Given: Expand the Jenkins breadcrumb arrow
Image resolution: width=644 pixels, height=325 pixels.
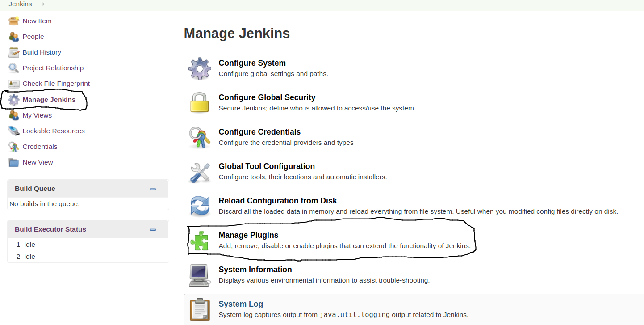Looking at the screenshot, I should 43,4.
